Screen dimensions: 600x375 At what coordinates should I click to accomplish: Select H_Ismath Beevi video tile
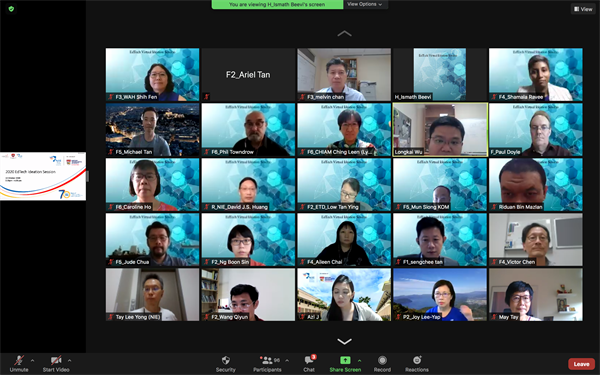[440, 75]
